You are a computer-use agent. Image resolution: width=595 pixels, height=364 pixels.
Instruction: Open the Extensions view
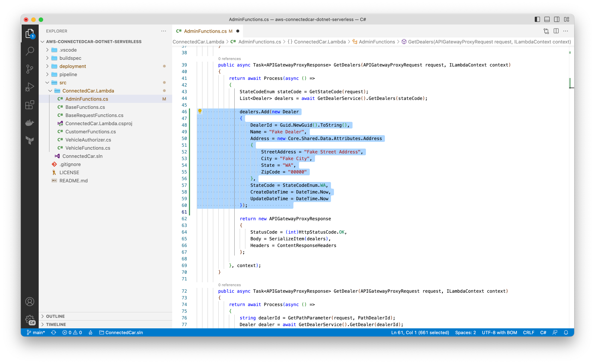pos(30,105)
